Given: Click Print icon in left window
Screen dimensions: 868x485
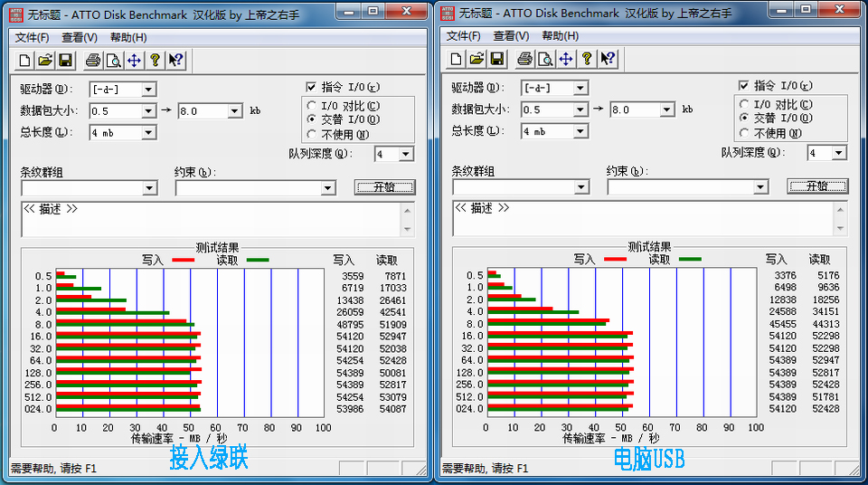Looking at the screenshot, I should (93, 61).
